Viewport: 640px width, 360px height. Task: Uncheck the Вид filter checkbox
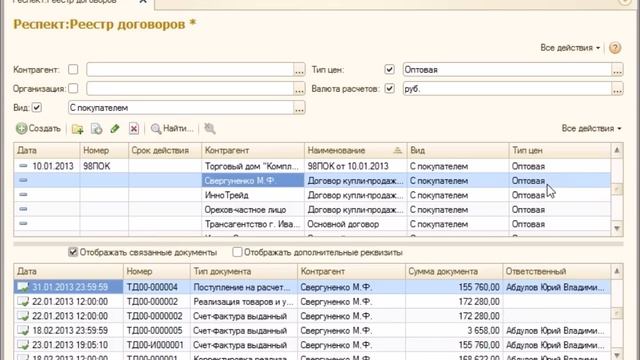(x=37, y=107)
